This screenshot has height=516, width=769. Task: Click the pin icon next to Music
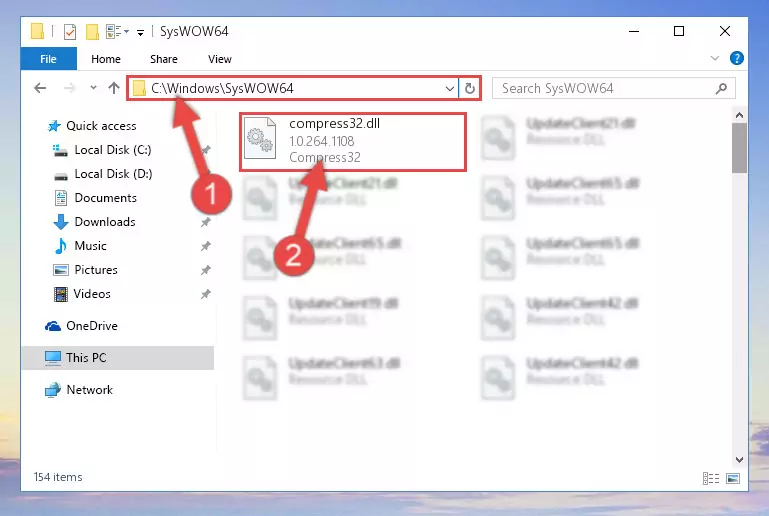pyautogui.click(x=205, y=246)
